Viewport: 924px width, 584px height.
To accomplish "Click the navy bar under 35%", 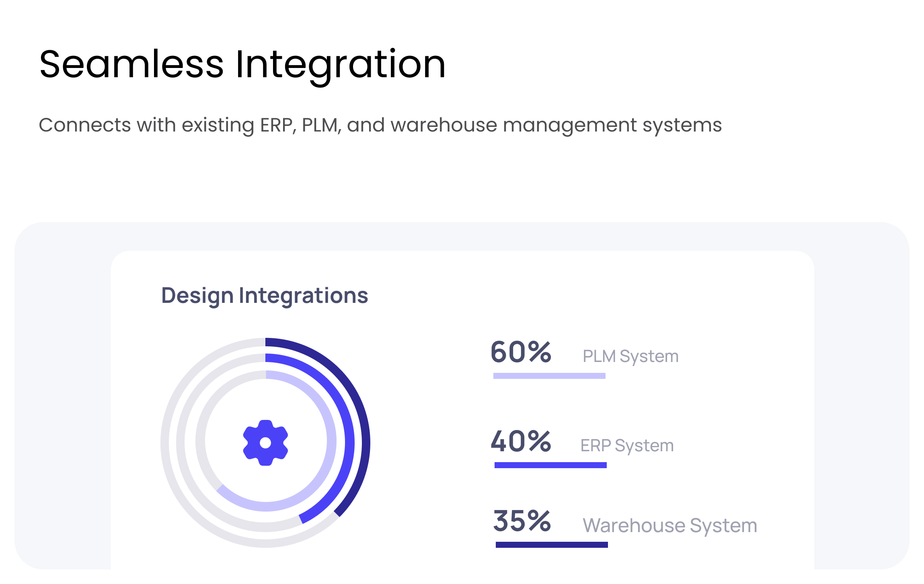I will click(x=552, y=545).
